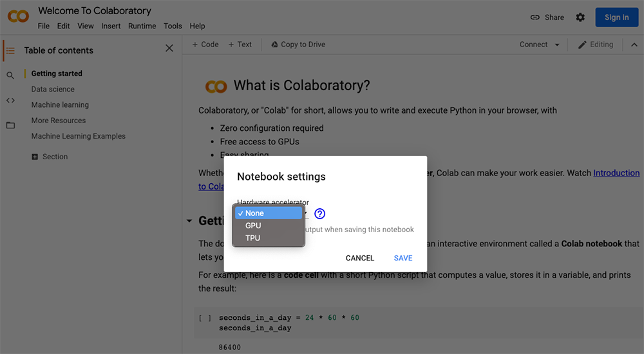Open the View menu
The image size is (644, 354).
86,26
